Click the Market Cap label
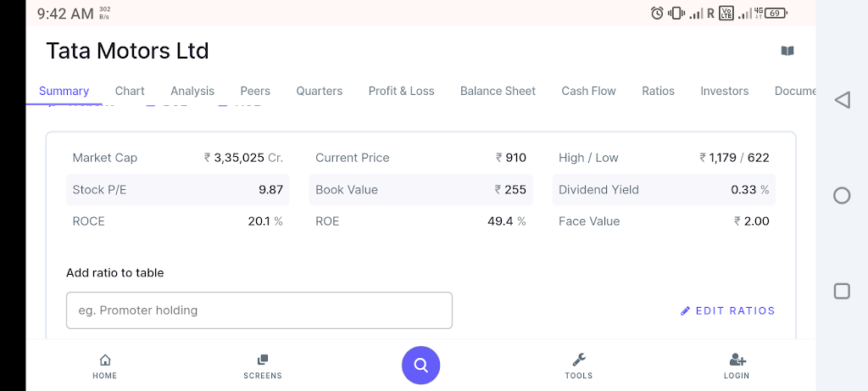 (104, 158)
